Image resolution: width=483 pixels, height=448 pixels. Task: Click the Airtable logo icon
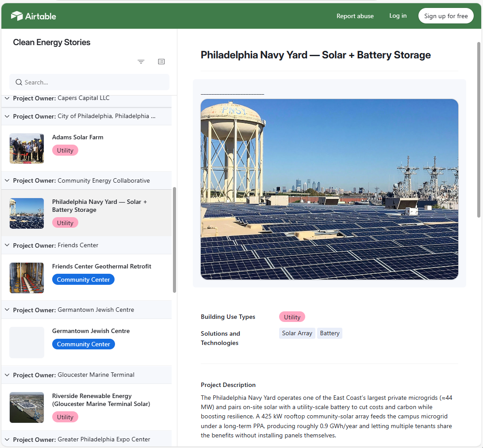(x=17, y=16)
